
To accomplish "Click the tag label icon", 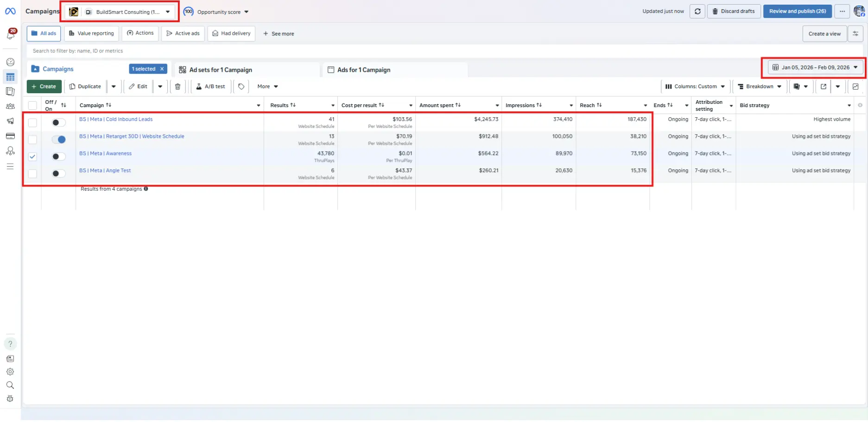I will 241,87.
